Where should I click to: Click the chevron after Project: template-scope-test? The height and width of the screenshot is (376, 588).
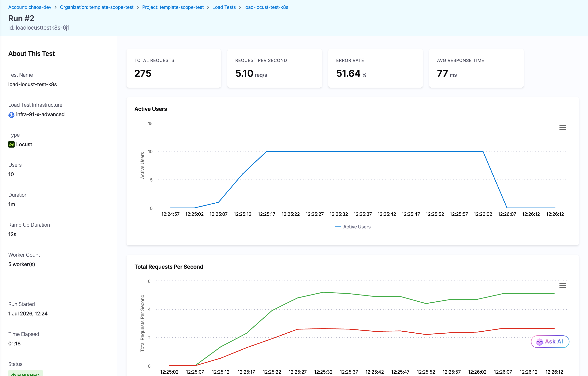click(208, 7)
